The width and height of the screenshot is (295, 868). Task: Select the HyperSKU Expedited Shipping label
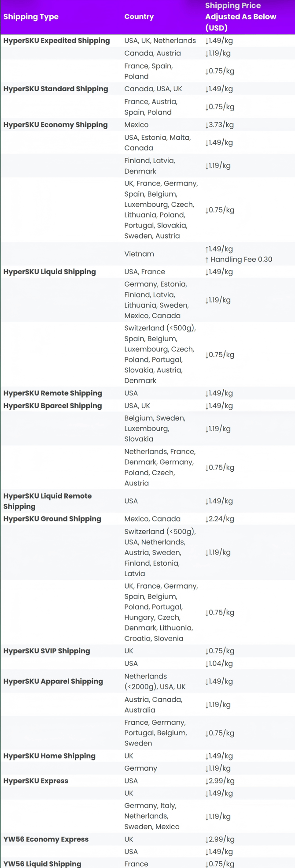point(56,41)
